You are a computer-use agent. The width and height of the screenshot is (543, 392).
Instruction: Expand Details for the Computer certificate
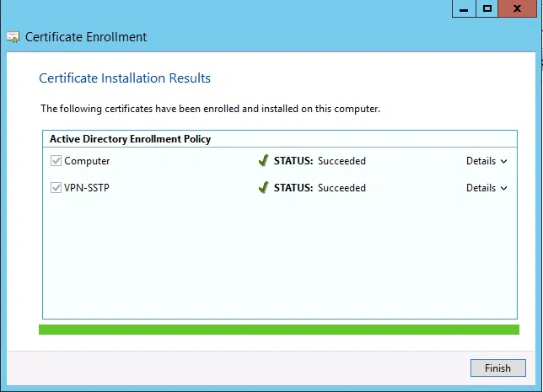coord(487,161)
